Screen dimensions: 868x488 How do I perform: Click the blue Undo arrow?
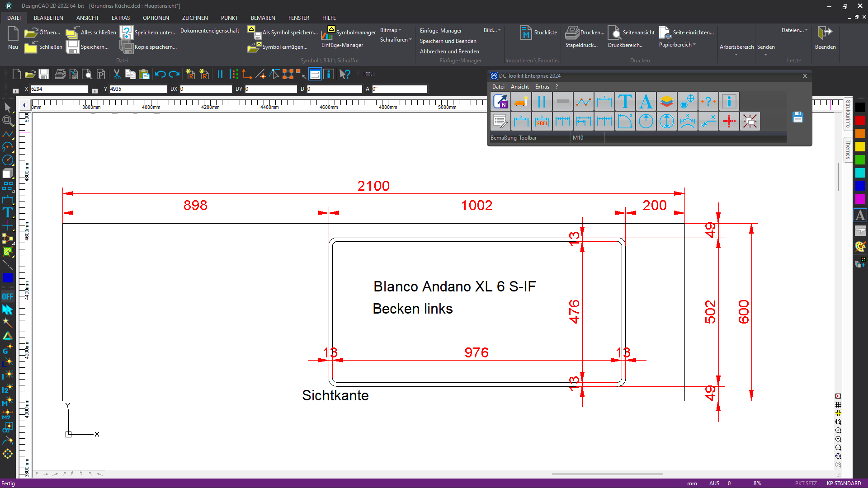(160, 74)
